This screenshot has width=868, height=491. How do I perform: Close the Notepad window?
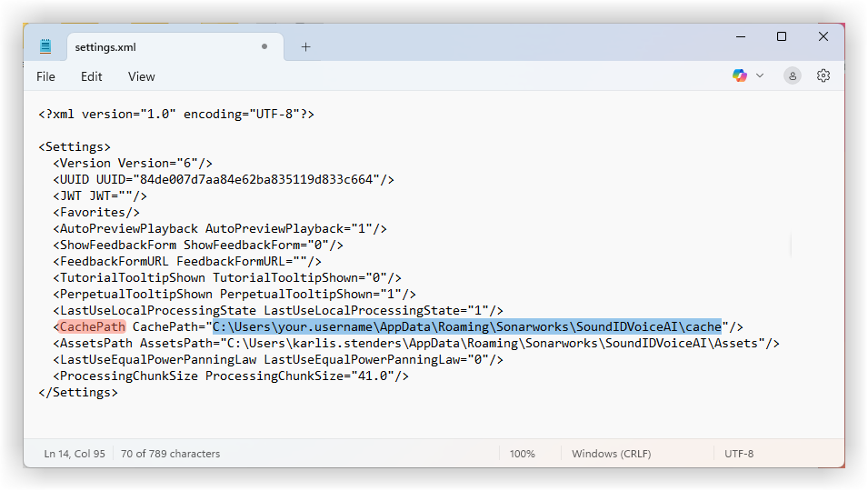point(823,36)
